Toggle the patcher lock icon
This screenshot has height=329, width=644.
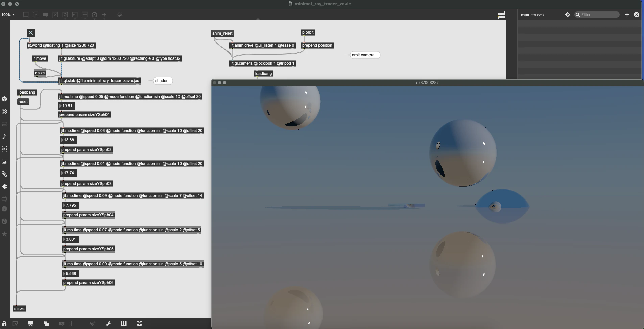[x=4, y=324]
